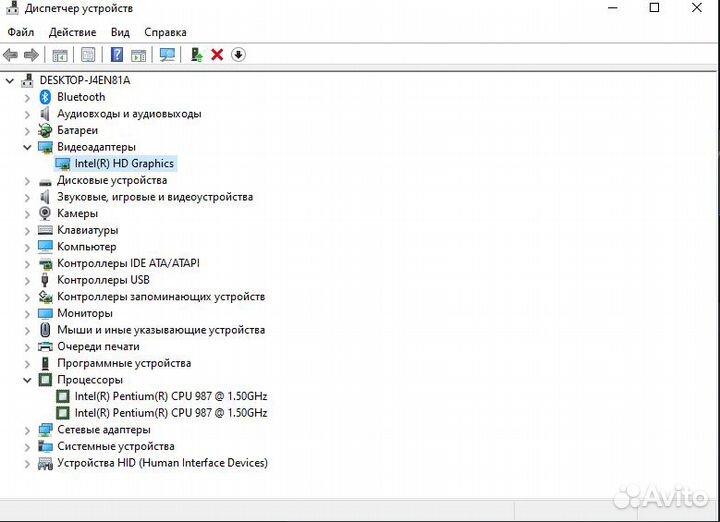
Task: Expand Контроллеры IDE ATA/ATAPI category
Action: (x=27, y=264)
